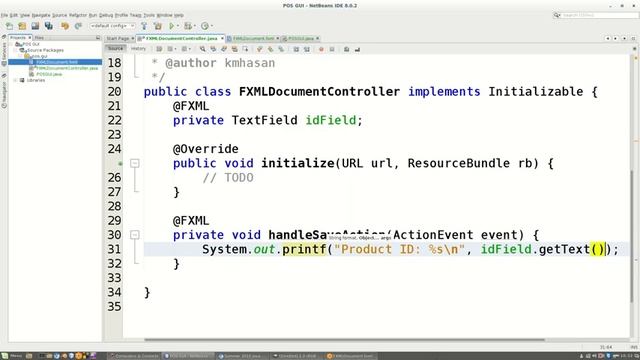Viewport: 640px width, 360px height.
Task: Click the editor Find Selection magnifier icon
Action: point(202,49)
